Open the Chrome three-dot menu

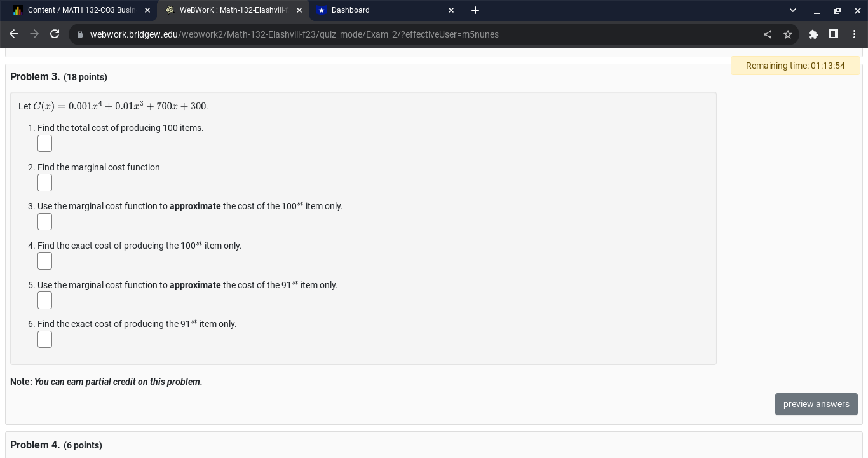tap(855, 34)
